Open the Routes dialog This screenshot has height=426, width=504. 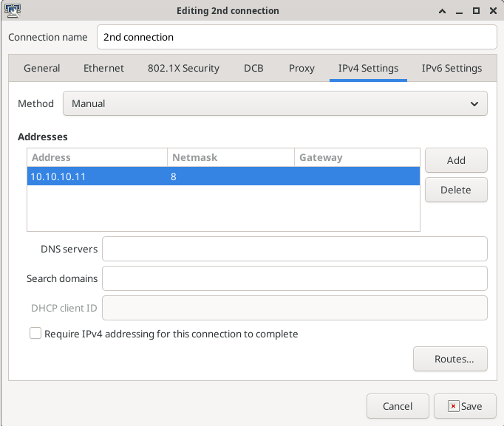450,359
